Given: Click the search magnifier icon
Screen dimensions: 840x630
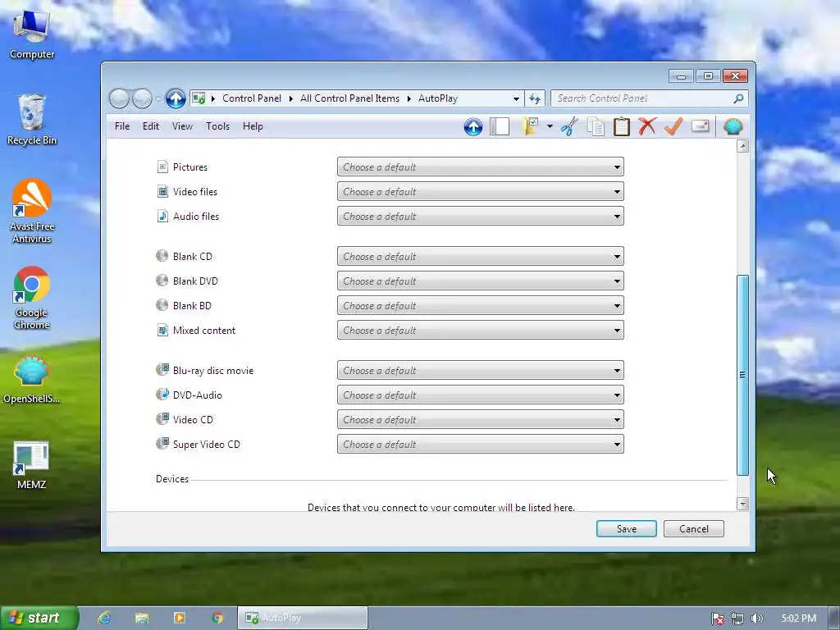Looking at the screenshot, I should (738, 98).
